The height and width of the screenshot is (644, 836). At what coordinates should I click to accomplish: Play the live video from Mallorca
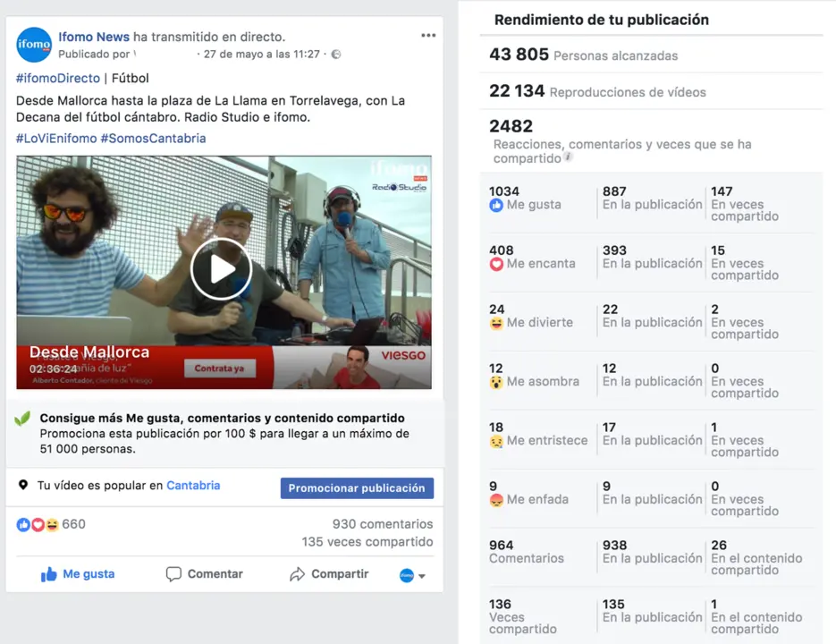tap(221, 269)
